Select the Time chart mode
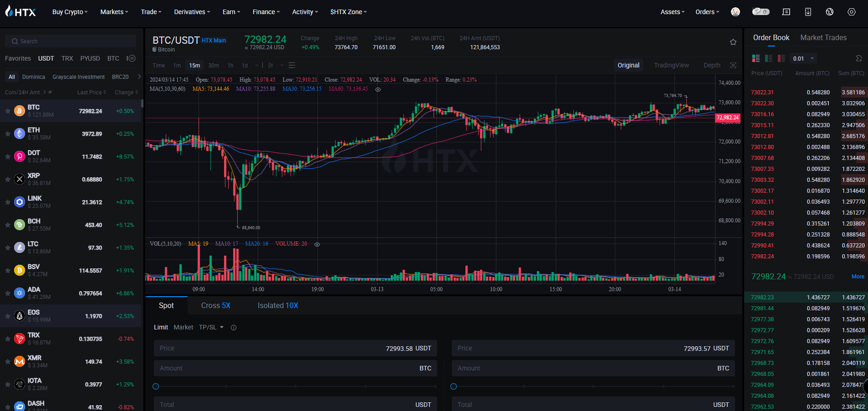 158,65
